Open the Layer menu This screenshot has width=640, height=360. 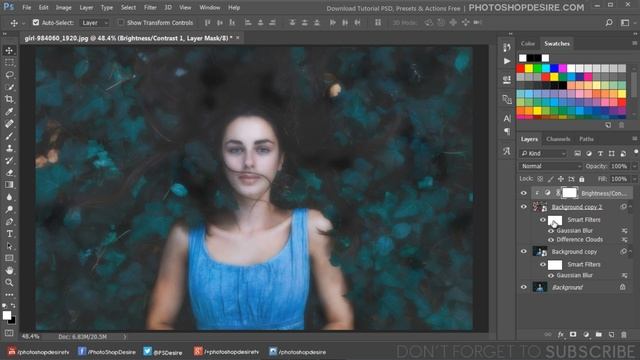tap(86, 7)
